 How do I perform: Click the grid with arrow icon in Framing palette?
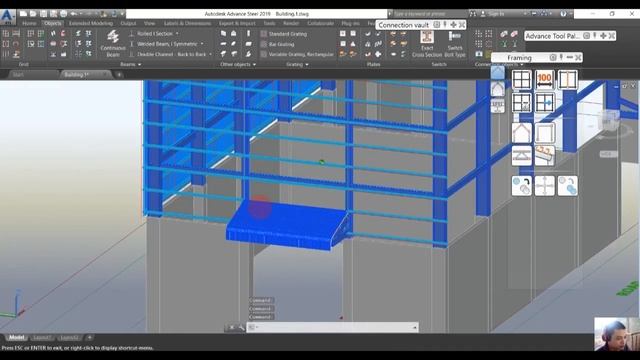pos(544,102)
